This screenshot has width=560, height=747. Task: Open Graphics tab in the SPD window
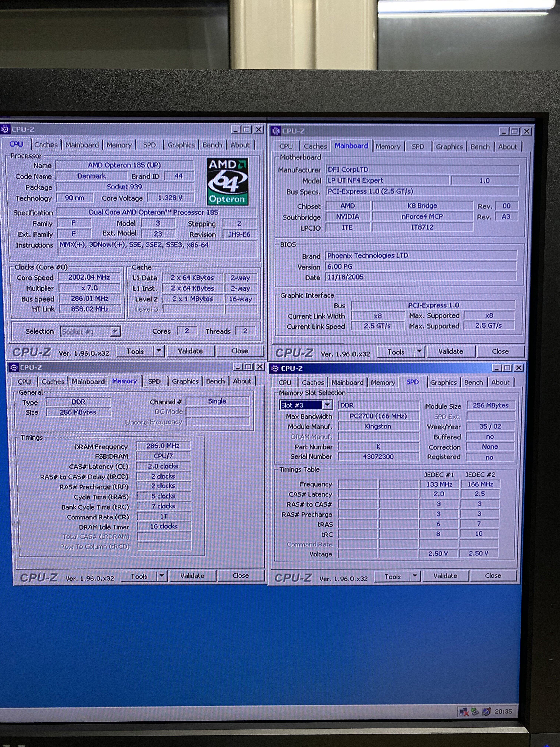tap(443, 382)
